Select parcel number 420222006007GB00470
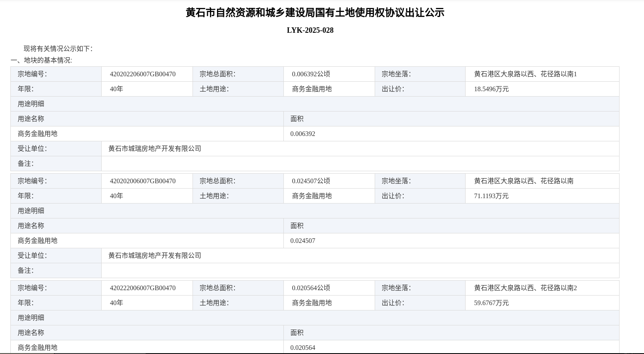Viewport: 644px width, 354px height. 142,288
